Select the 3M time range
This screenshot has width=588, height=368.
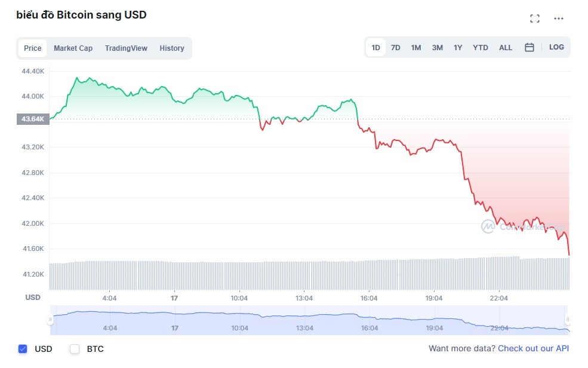coord(437,47)
